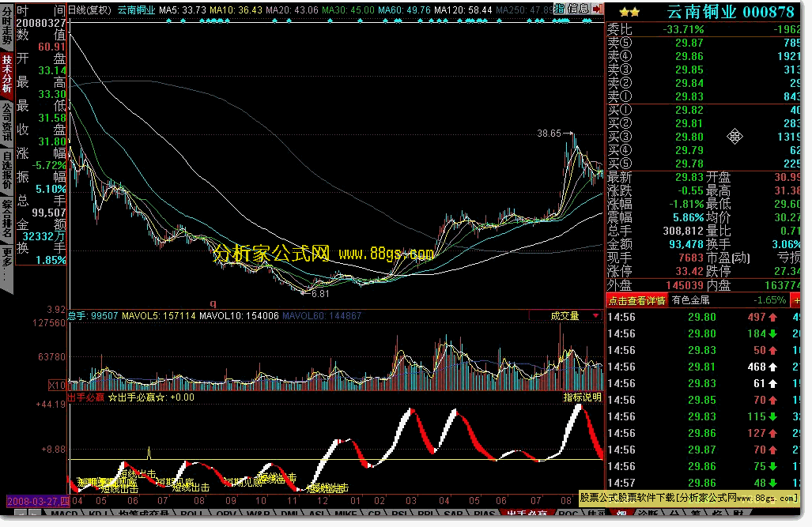Click the red dropdown arrow next to 成交量
Screen dimensions: 812x527
point(595,316)
